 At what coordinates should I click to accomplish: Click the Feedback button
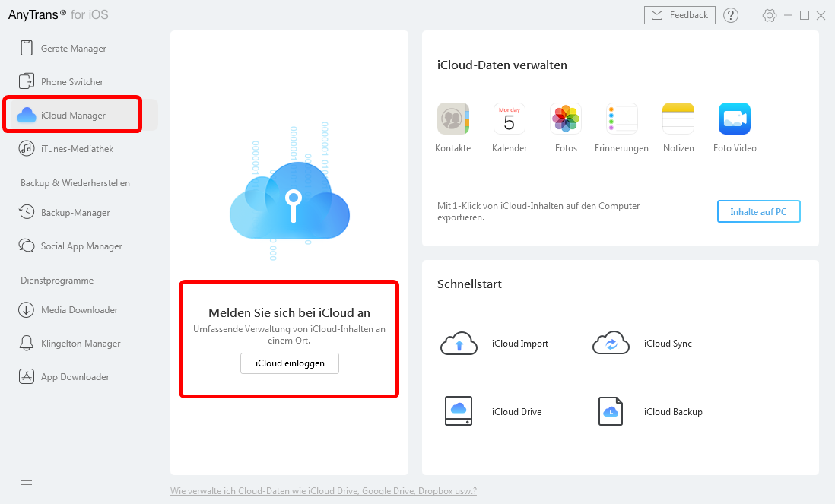[680, 15]
